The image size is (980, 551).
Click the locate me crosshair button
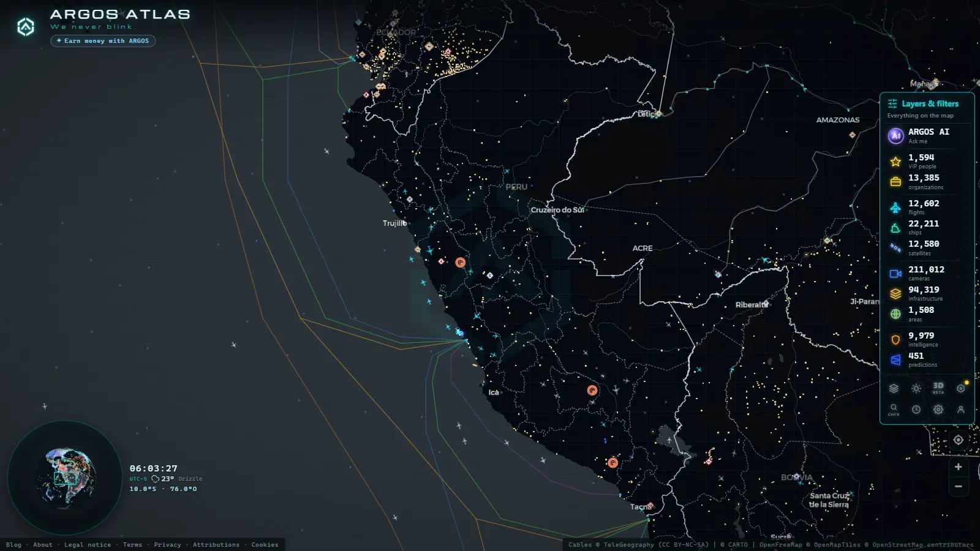coord(959,440)
